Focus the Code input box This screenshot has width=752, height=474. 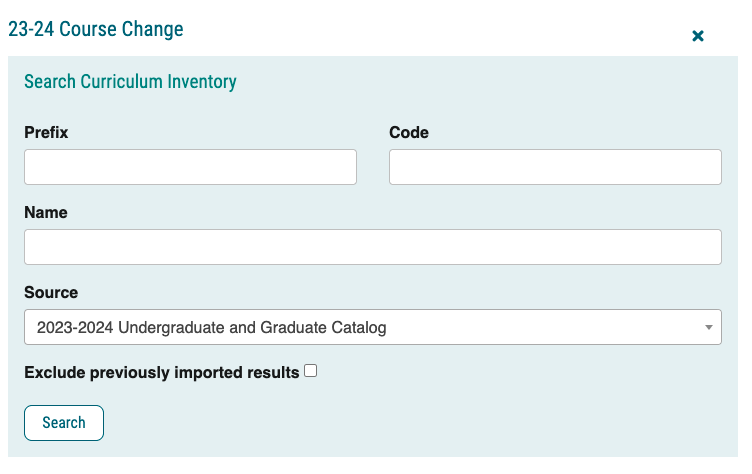pos(555,167)
